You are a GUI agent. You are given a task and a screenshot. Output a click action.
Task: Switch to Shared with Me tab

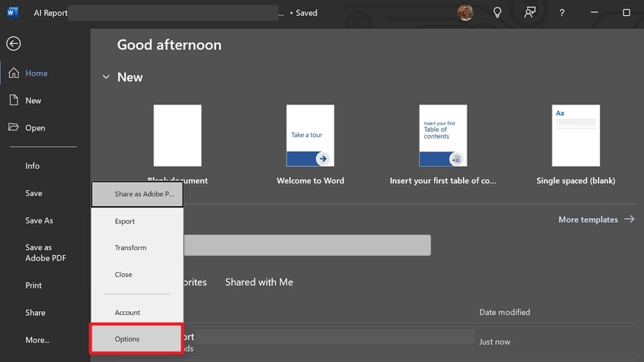point(259,282)
